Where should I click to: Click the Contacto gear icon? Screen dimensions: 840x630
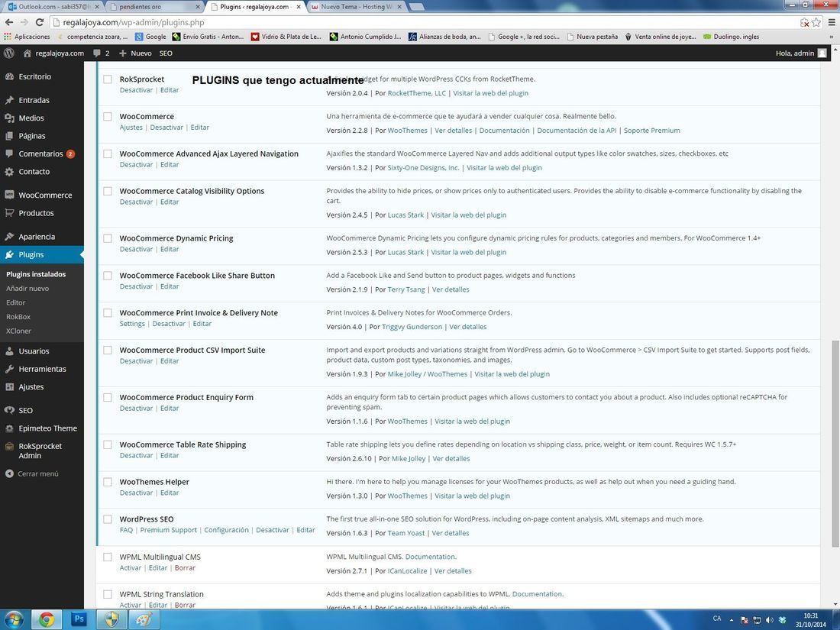point(9,171)
